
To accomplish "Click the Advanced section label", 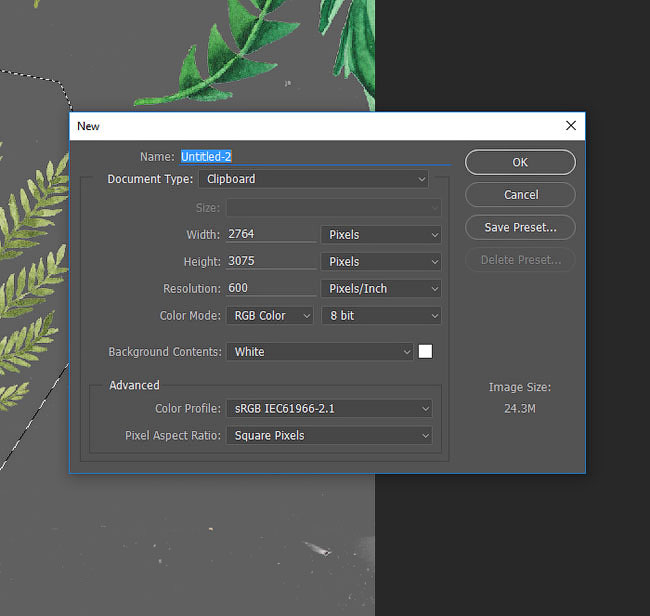I will click(x=134, y=385).
